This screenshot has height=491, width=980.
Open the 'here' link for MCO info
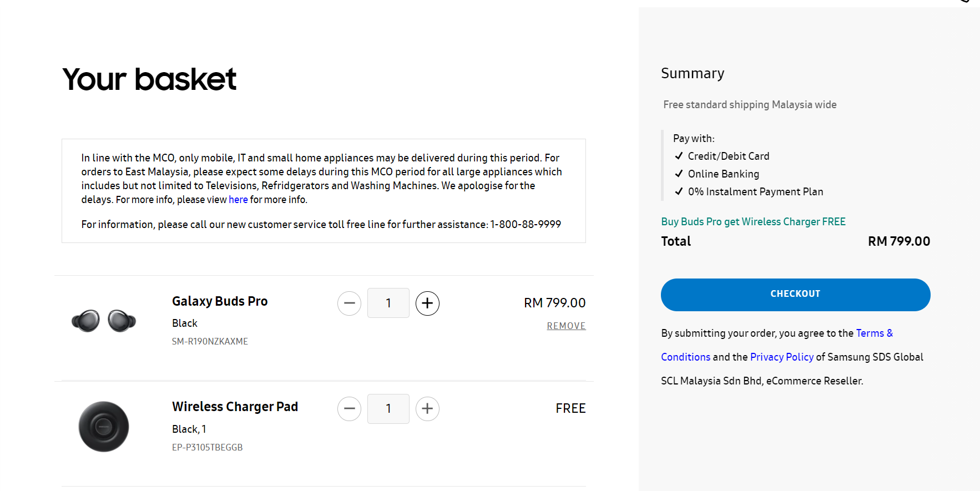(238, 200)
